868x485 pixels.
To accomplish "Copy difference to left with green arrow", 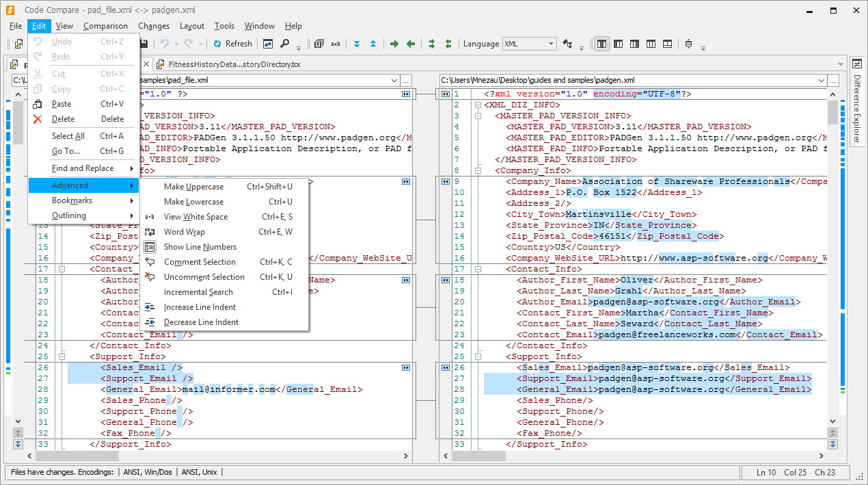I will coord(411,44).
